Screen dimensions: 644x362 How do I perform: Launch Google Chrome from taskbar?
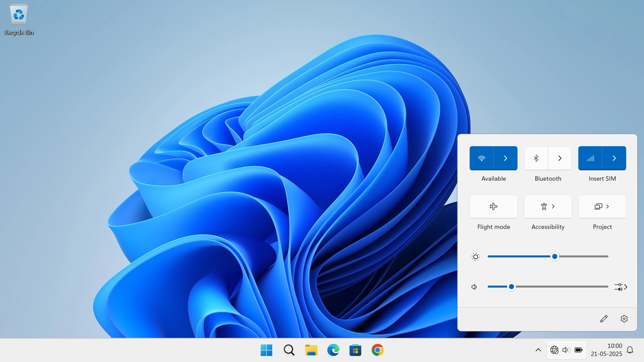(x=377, y=350)
